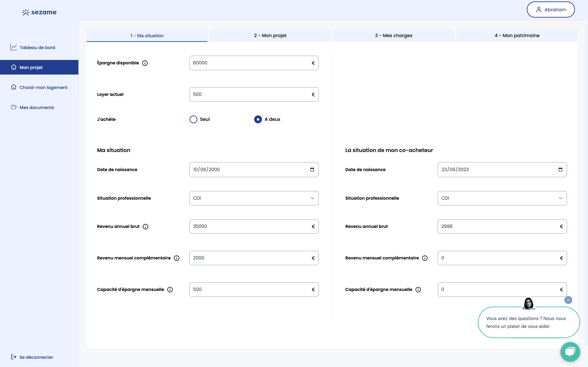This screenshot has height=367, width=588.
Task: Click the Se déconnecter logout icon
Action: pyautogui.click(x=14, y=357)
